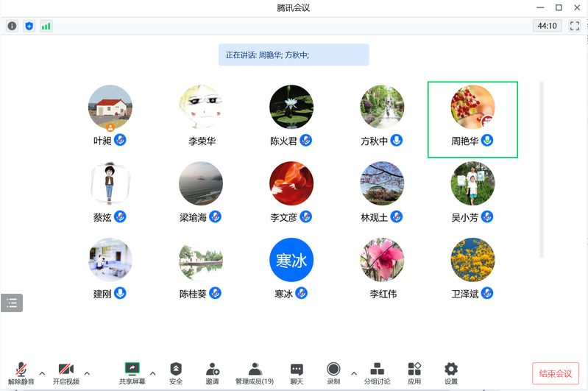588x391 pixels.
Task: Select the blue 寒冰 text avatar
Action: click(x=291, y=260)
